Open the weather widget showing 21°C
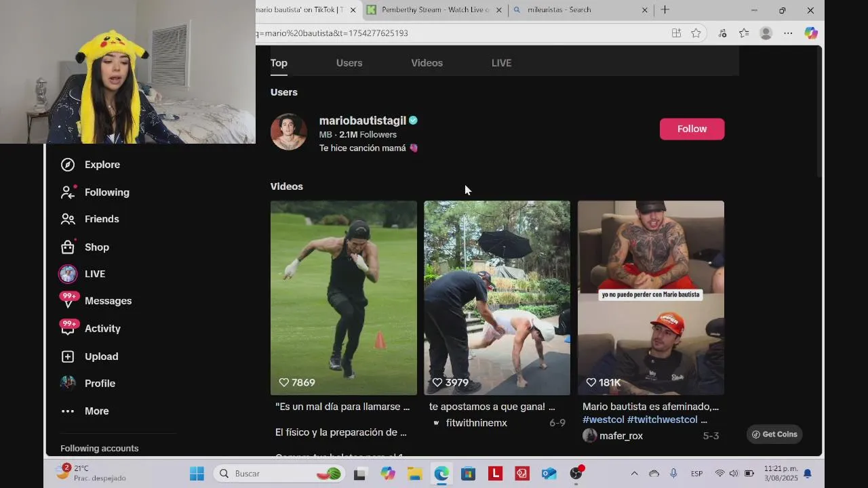The height and width of the screenshot is (488, 868). 91,473
